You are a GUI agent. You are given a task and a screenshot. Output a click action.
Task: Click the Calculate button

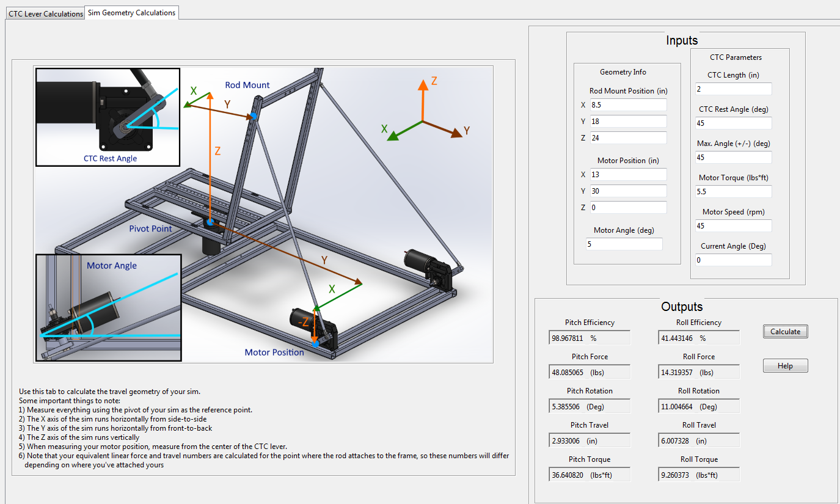point(785,332)
